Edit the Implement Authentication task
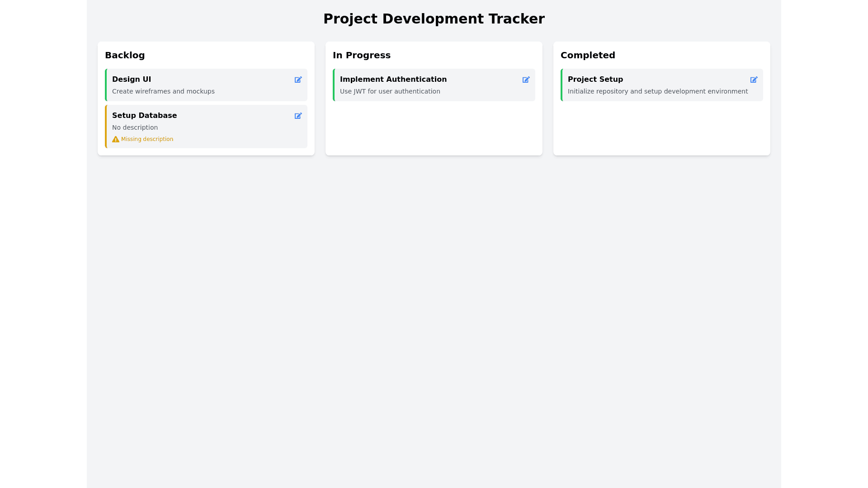Screen dimensions: 868x488 tap(526, 80)
